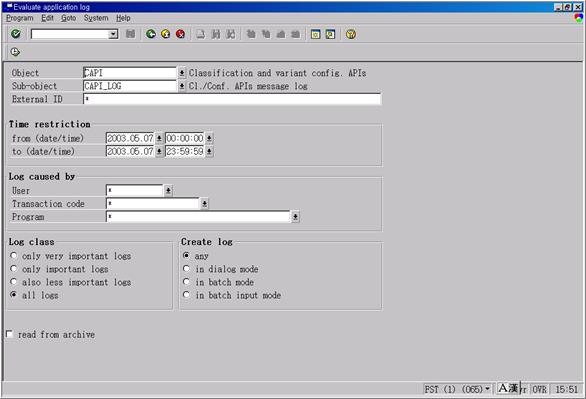Expand the FST (1) (065) status dropdown

coord(487,389)
